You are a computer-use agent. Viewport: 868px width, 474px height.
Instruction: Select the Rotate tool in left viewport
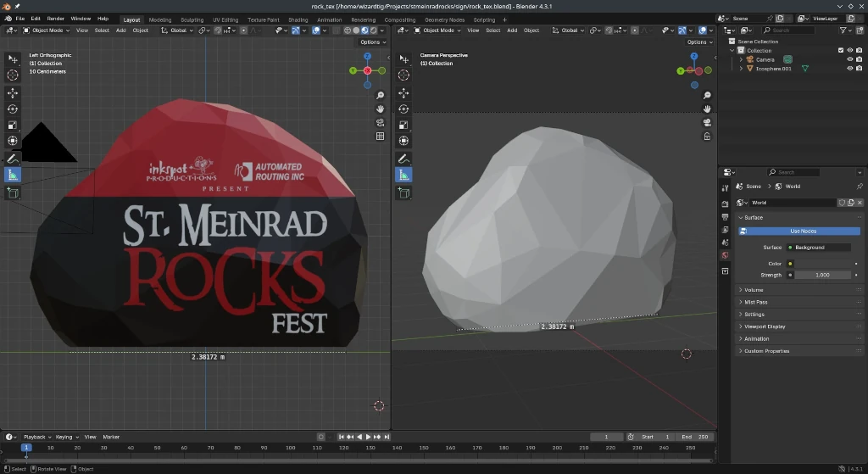coord(13,109)
